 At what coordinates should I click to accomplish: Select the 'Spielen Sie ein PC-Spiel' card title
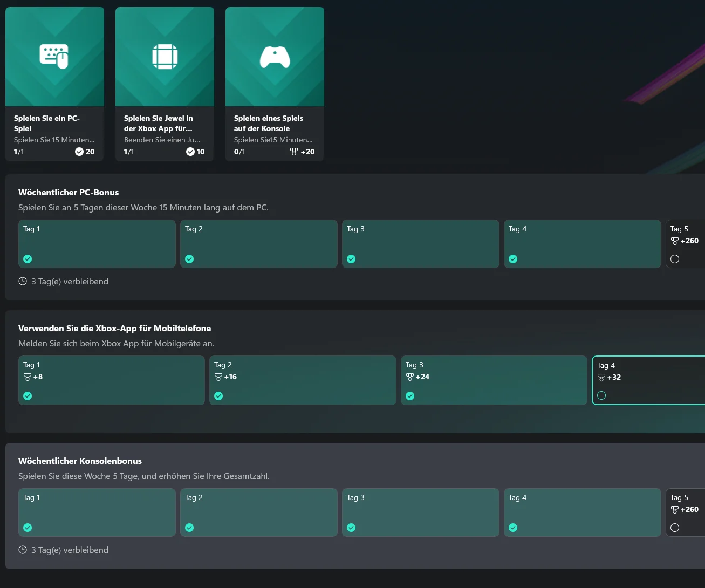click(x=47, y=123)
